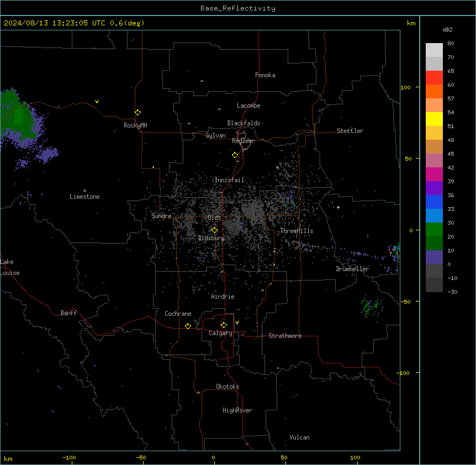Select the red 65–60 dBZ legend swatch
The width and height of the screenshot is (476, 465).
tap(434, 78)
